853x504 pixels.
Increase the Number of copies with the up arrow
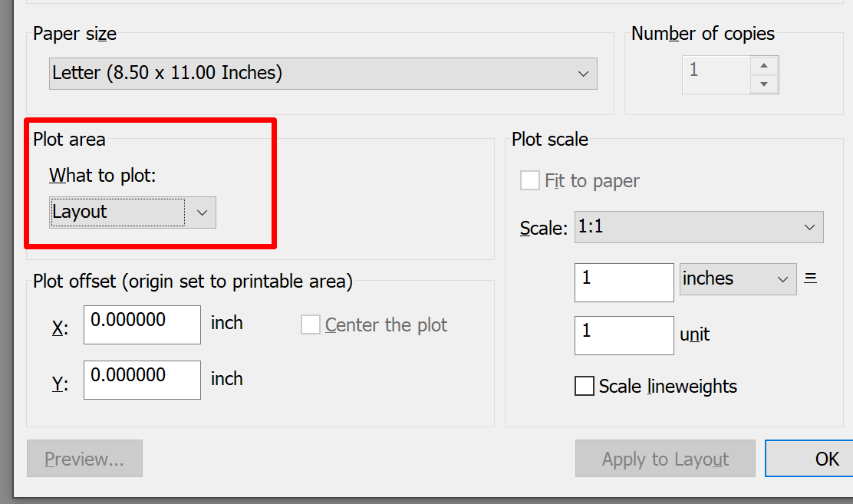(x=764, y=64)
